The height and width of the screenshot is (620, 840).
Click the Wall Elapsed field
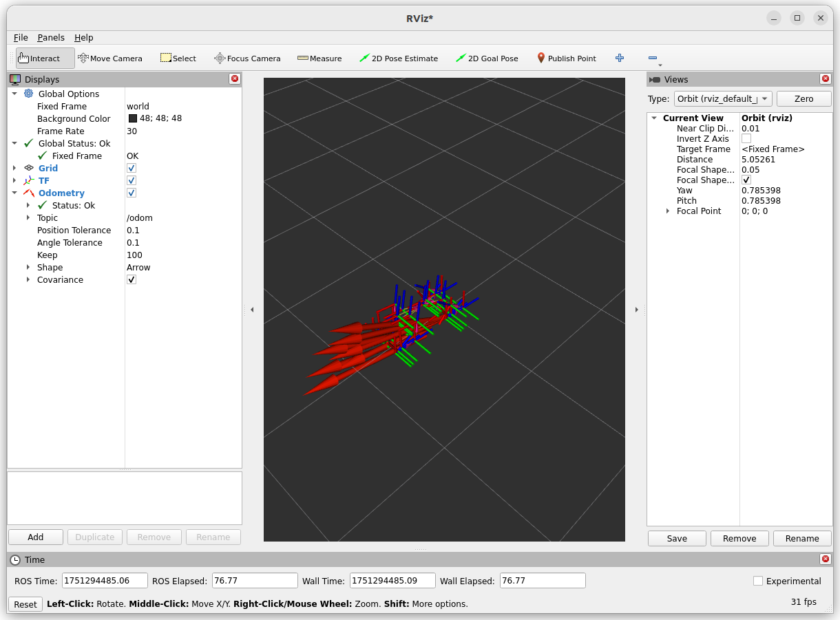pyautogui.click(x=543, y=580)
